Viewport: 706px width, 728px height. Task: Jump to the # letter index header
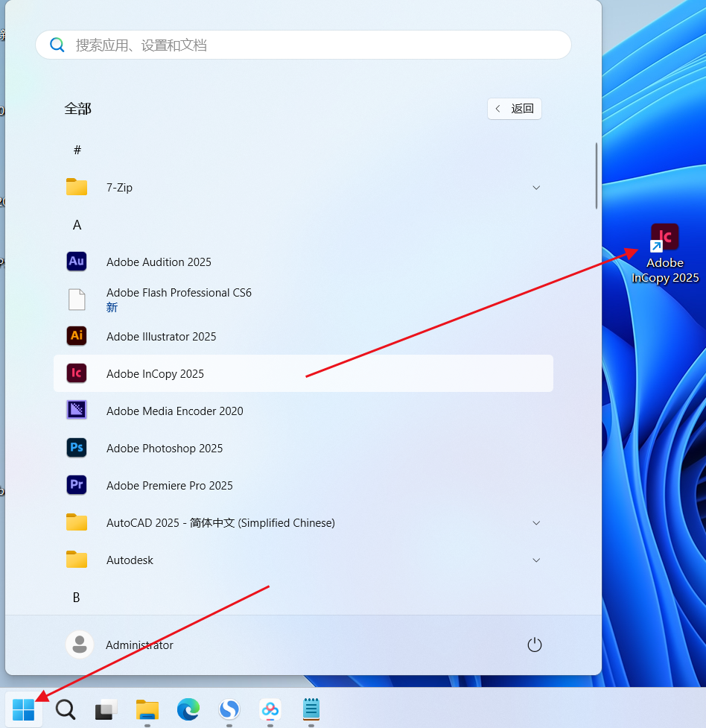click(x=77, y=150)
